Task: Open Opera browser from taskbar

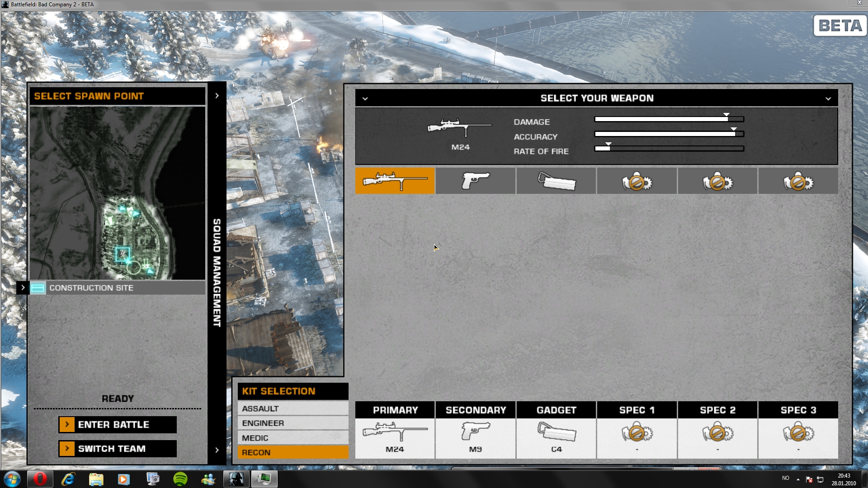Action: pos(40,479)
